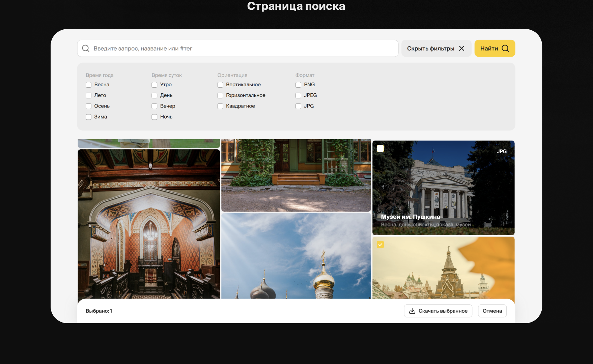This screenshot has width=593, height=364.
Task: Select the PNG format checkbox
Action: 298,85
